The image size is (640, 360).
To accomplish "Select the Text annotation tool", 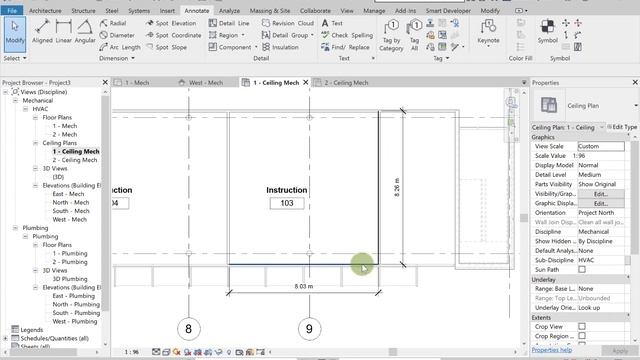I will 332,23.
